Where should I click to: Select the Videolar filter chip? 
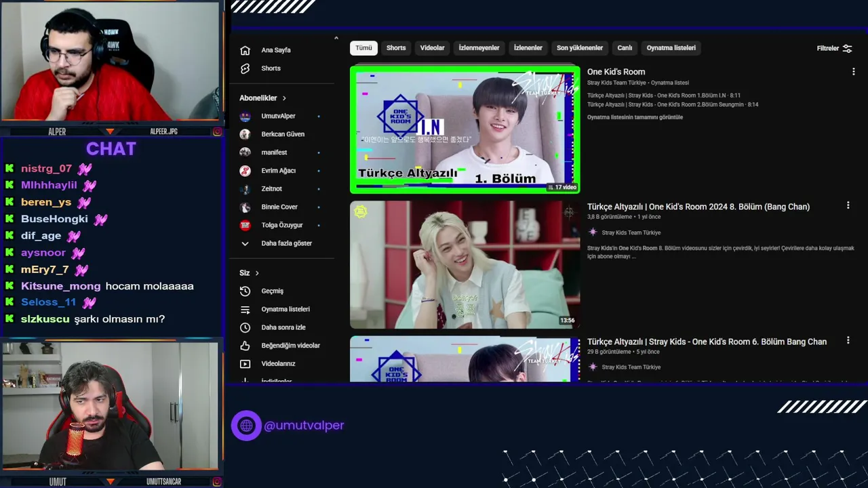coord(432,48)
